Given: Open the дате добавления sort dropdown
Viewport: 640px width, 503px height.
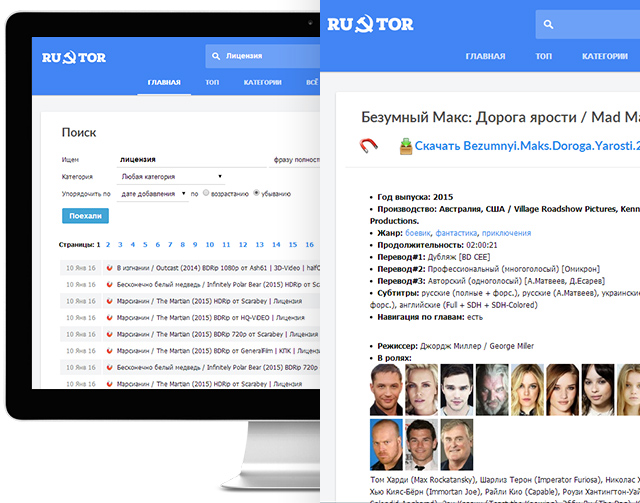Looking at the screenshot, I should click(x=153, y=194).
